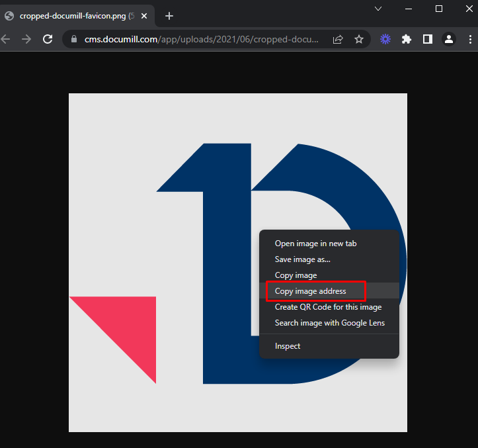
Task: Click the forward navigation arrow
Action: click(26, 39)
